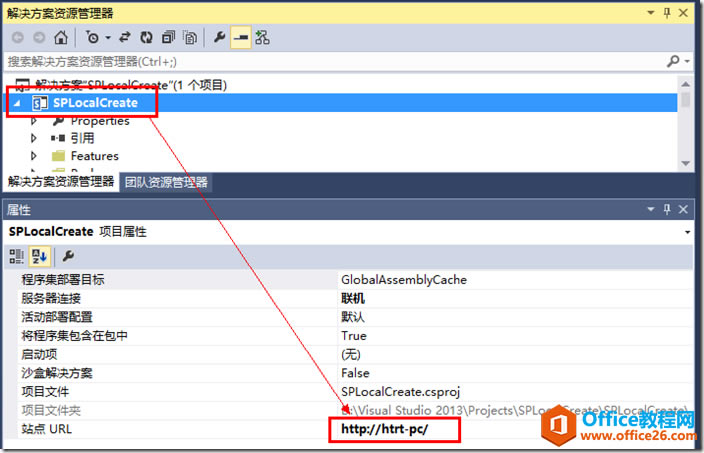Image resolution: width=704 pixels, height=453 pixels.
Task: Select the 引用 tree item
Action: (x=83, y=138)
